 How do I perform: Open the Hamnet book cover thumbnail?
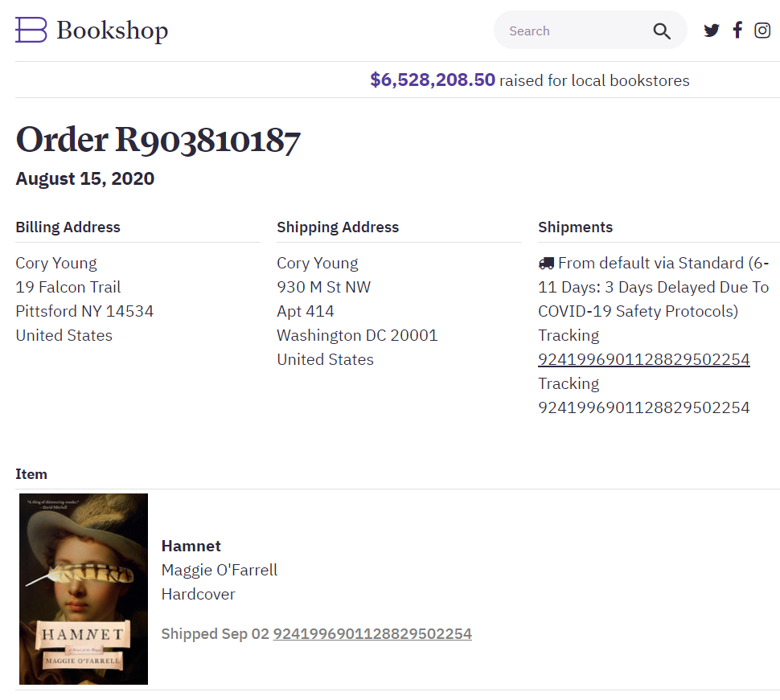tap(84, 589)
